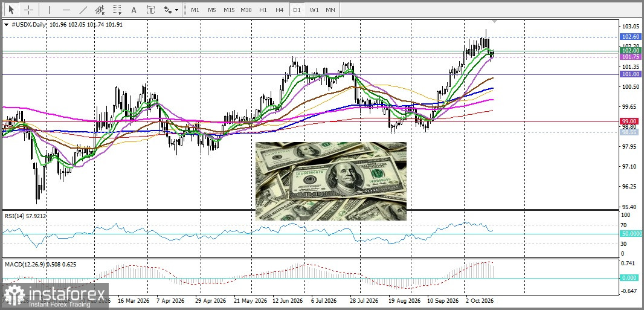This screenshot has width=644, height=310.
Task: Click the purple 101.75 price label
Action: (630, 57)
